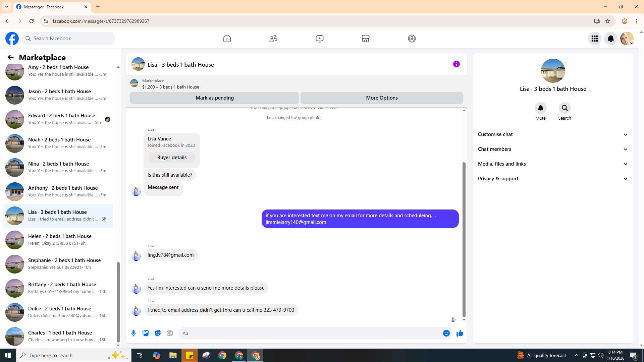644x362 pixels.
Task: Click the Mark as pending button
Action: point(215,98)
